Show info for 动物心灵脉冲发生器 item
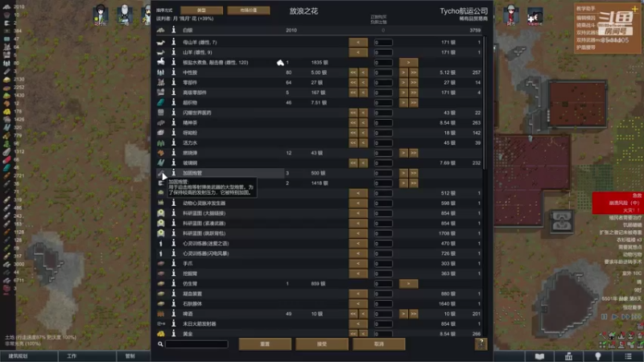644x362 pixels. [173, 203]
